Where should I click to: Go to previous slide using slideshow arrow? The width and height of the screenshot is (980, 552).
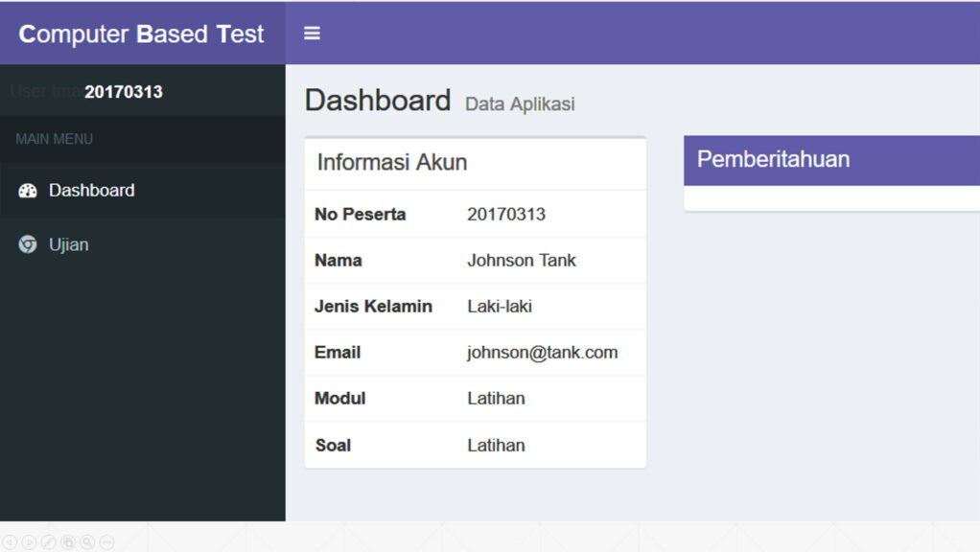10,542
